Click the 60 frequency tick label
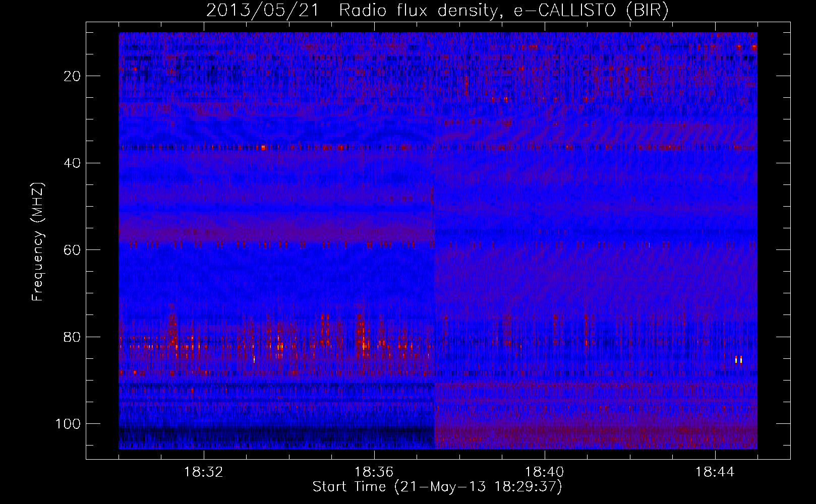The width and height of the screenshot is (816, 504). tap(73, 250)
